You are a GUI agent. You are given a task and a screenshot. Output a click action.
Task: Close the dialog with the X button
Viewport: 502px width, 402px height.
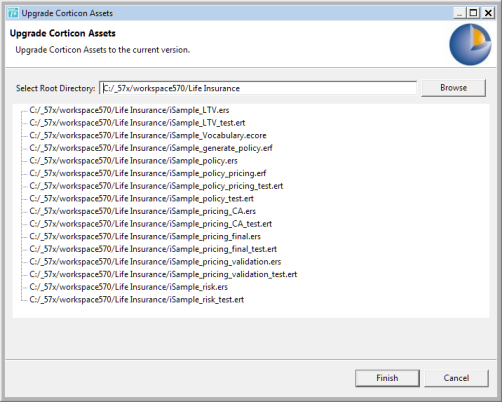(x=488, y=13)
